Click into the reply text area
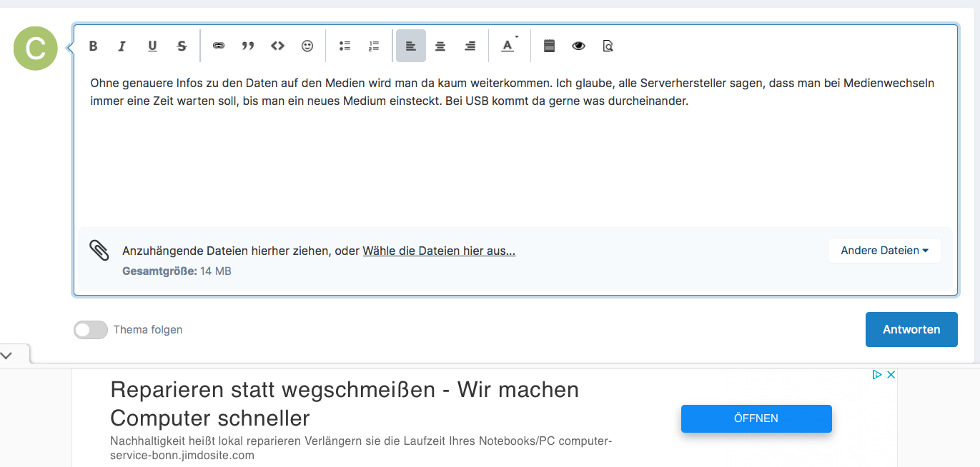This screenshot has height=467, width=980. (515, 146)
